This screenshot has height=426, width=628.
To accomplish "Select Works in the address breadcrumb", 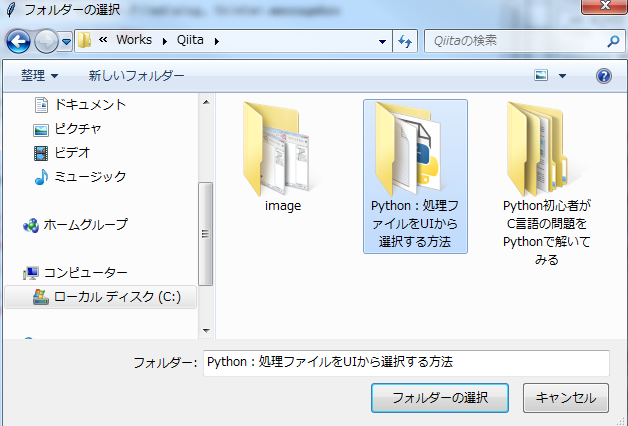I will point(134,40).
